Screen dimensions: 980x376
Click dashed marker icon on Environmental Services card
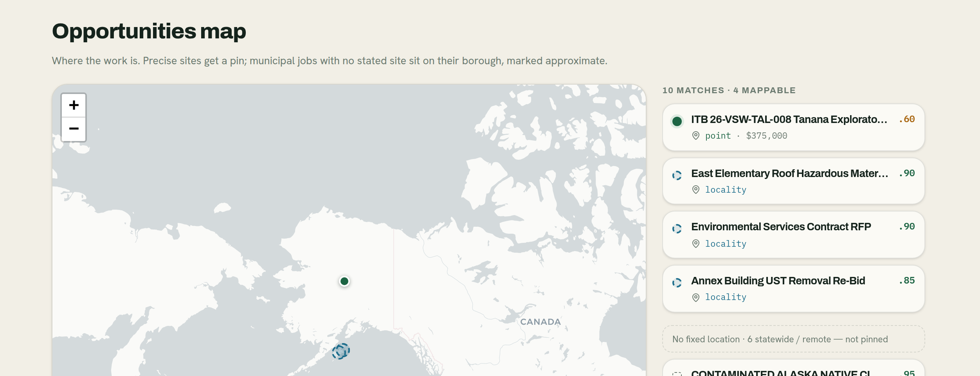677,229
